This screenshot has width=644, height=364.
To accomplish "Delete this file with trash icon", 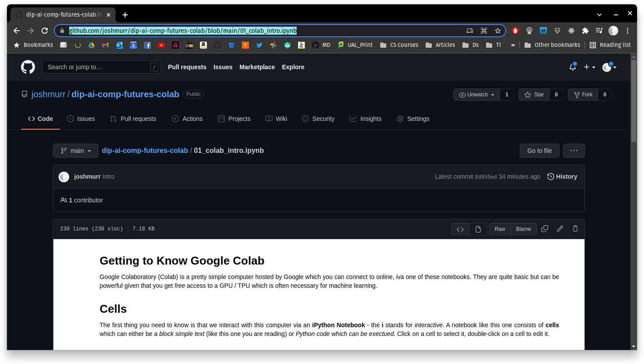I will pos(575,229).
